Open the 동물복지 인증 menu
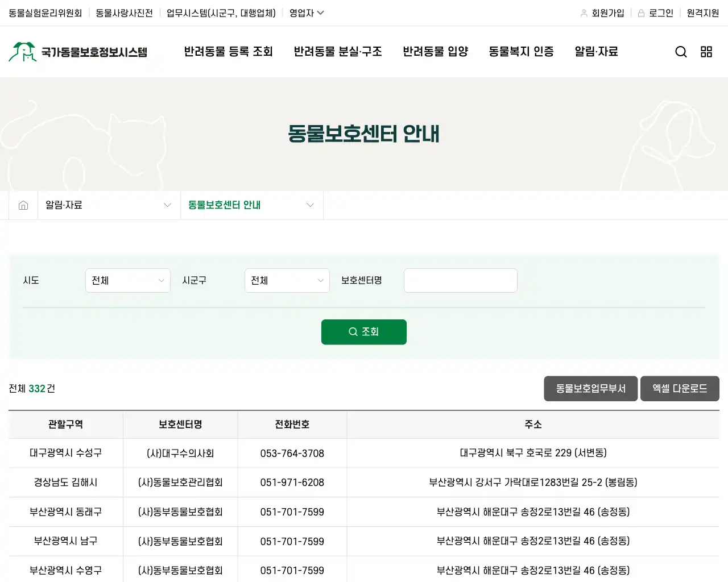The image size is (728, 582). pyautogui.click(x=522, y=52)
